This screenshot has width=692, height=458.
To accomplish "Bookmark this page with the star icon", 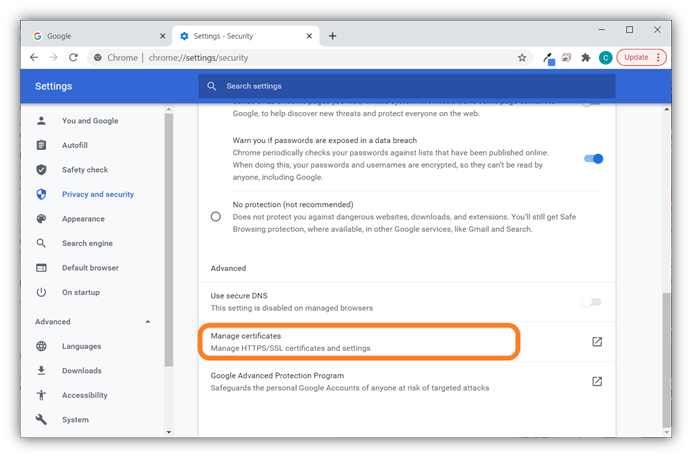I will click(x=522, y=58).
